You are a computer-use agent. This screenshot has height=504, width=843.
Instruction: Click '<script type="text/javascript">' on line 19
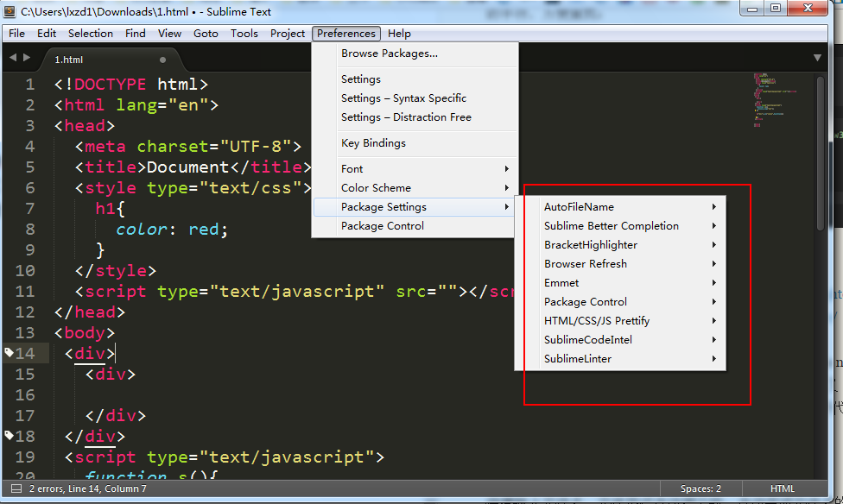tap(225, 457)
